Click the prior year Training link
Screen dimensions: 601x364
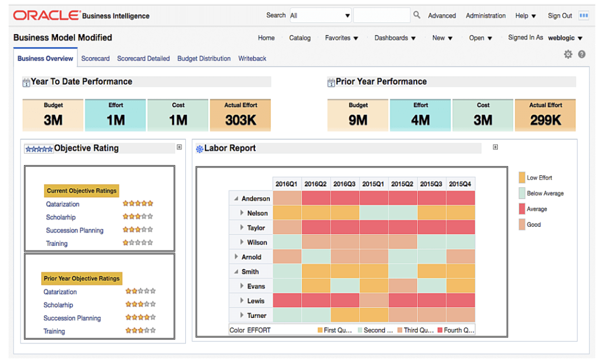[54, 331]
